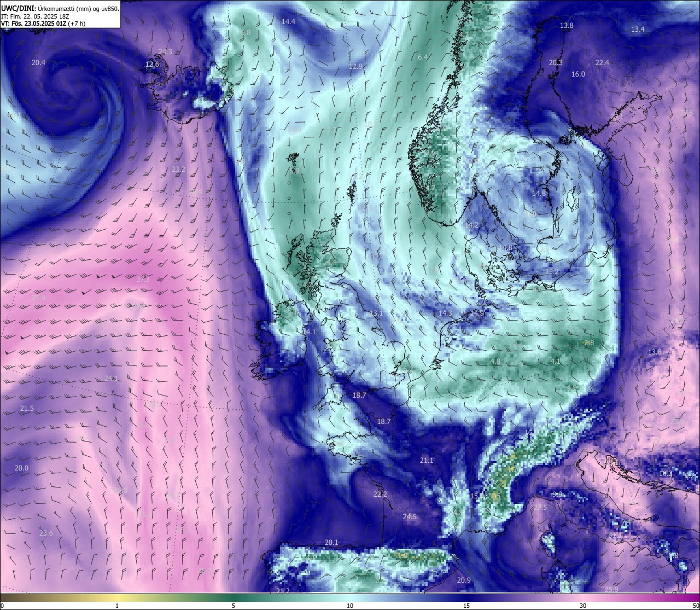The height and width of the screenshot is (610, 700).
Task: Click the 6.8 value label
Action: coord(246,33)
